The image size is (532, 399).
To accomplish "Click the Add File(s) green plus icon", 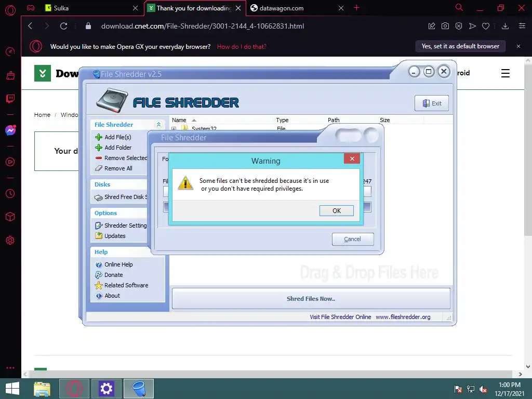I will click(99, 137).
